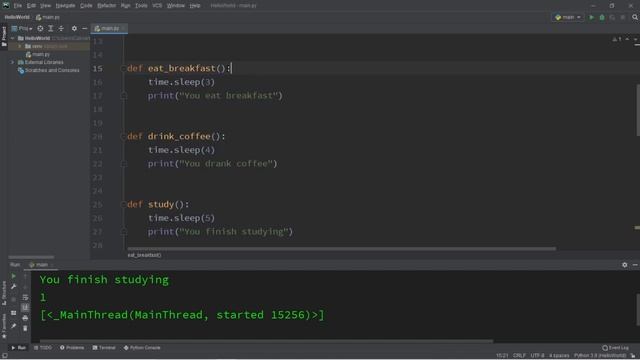Click the pin tab icon in Run panel

[13, 326]
